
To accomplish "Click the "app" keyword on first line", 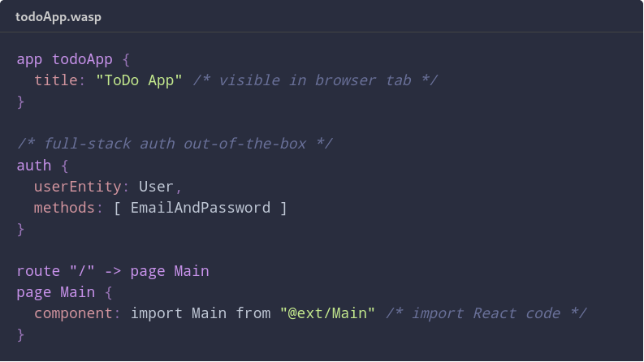I will pyautogui.click(x=29, y=59).
